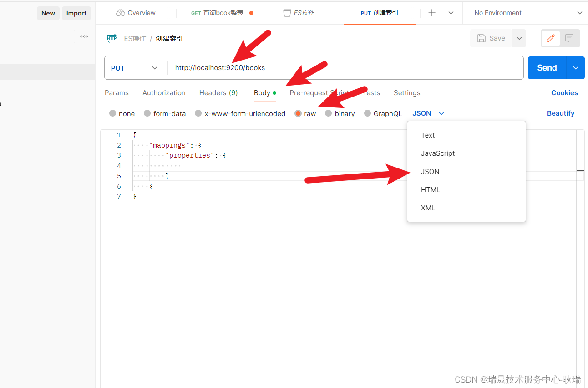The image size is (588, 388).
Task: Select the binary body option
Action: [x=328, y=113]
